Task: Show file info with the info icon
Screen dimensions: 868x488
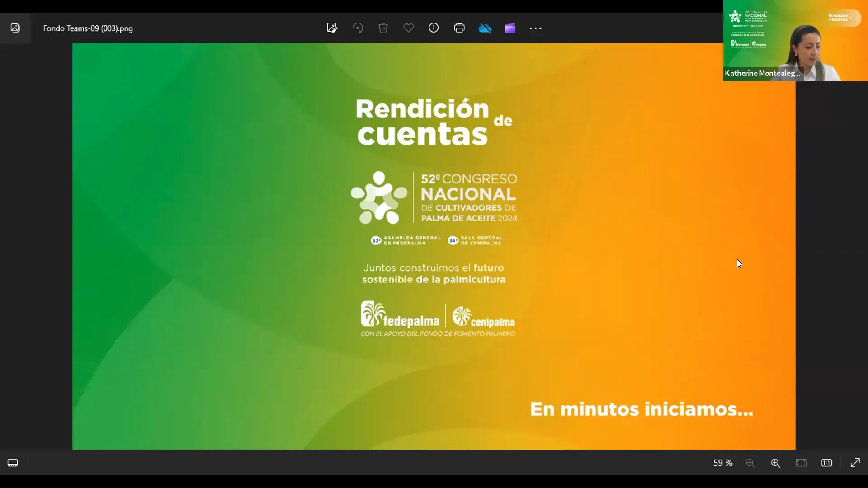Action: click(x=434, y=28)
